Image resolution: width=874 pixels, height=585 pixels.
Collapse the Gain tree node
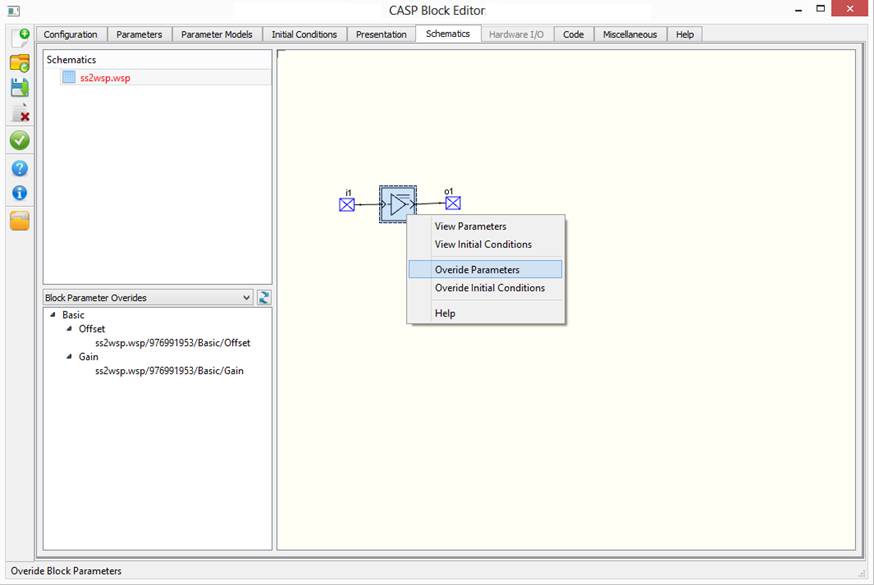click(x=69, y=357)
